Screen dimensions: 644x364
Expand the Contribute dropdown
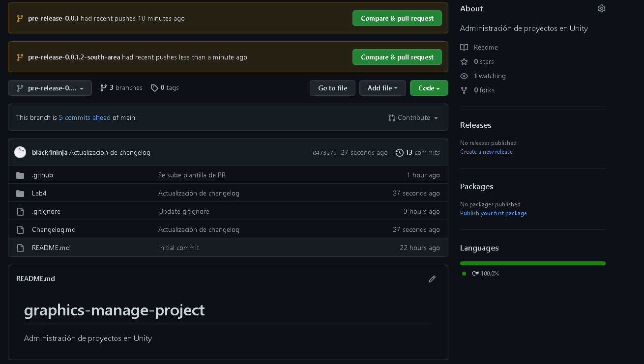click(413, 118)
